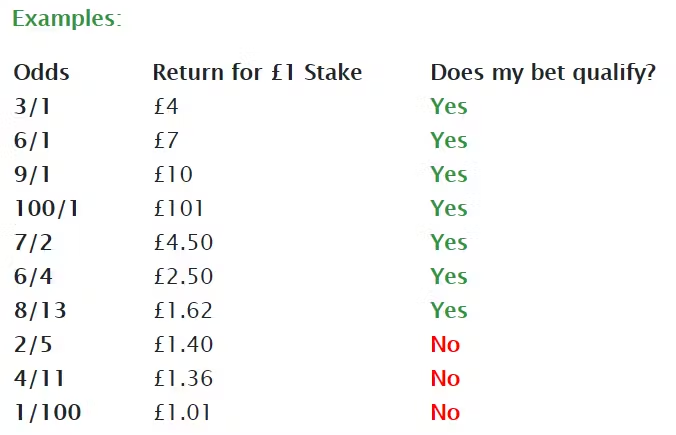Viewport: 676px width, 435px height.
Task: Select the 2/5 odds value
Action: pos(33,344)
